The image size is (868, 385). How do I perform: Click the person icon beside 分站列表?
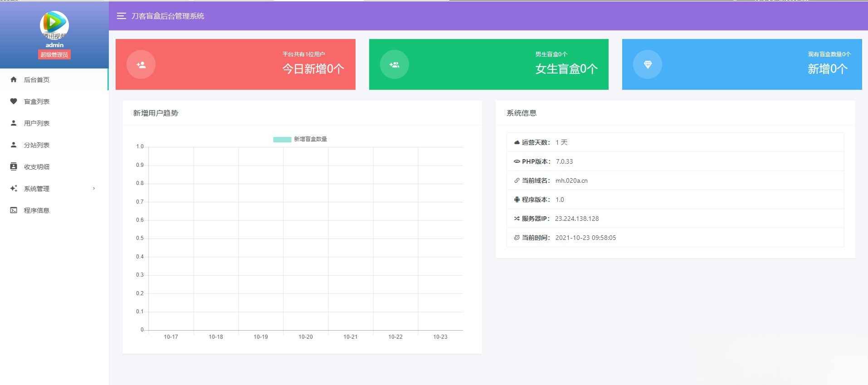click(x=14, y=145)
